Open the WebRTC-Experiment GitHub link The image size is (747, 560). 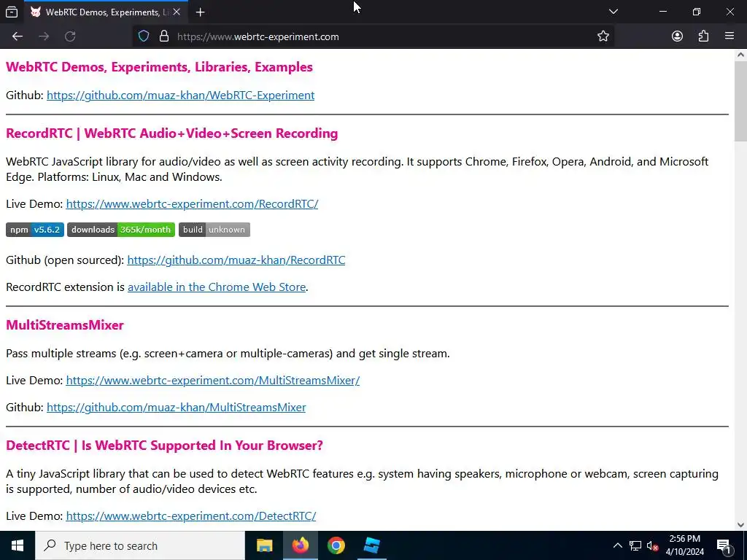[x=181, y=96]
